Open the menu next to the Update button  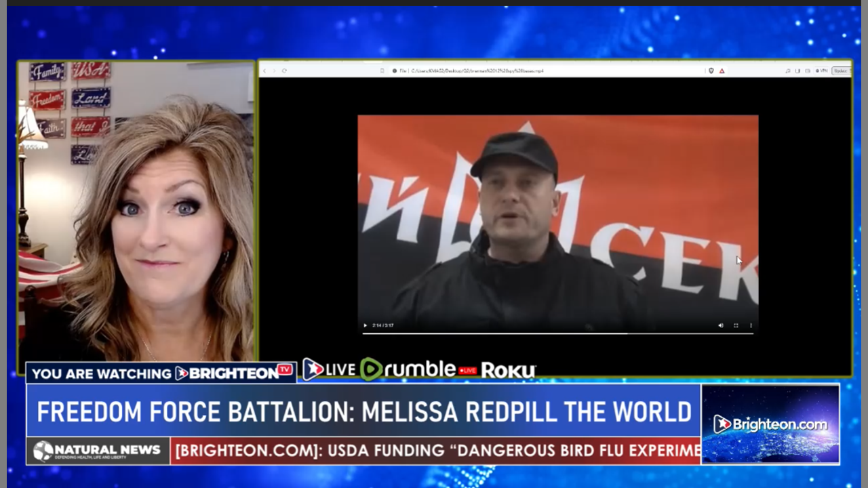pos(849,70)
